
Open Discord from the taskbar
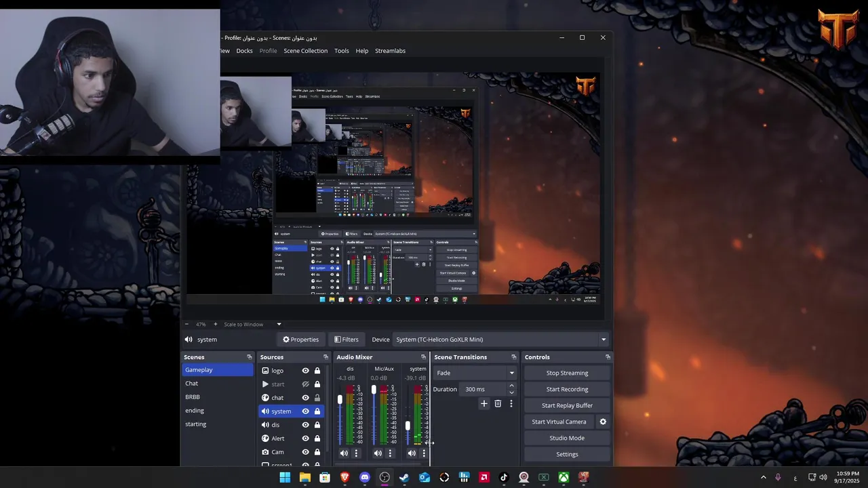(365, 477)
